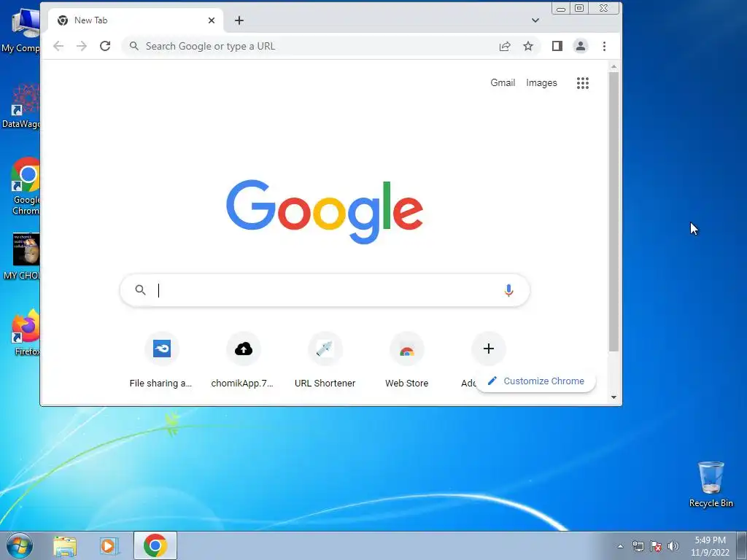Click the page vertical scrollbar thumb
747x560 pixels.
(614, 212)
